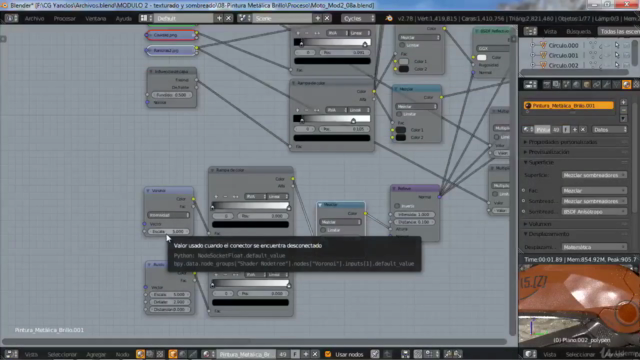Viewport: 640px width, 360px height.
Task: Toggle fake user F in node header
Action: click(x=295, y=354)
